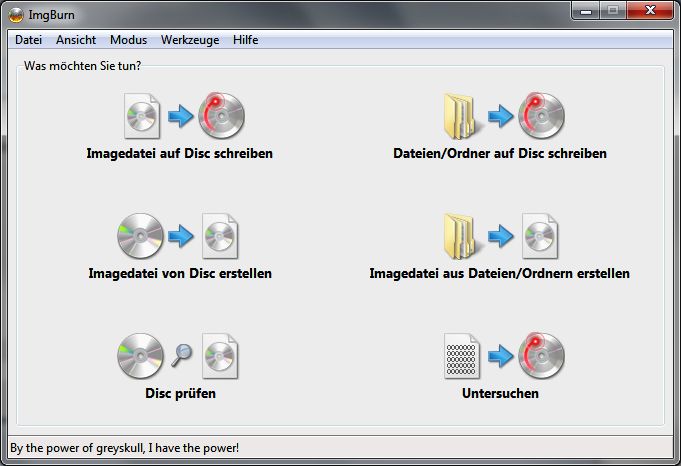Minimize the ImgBurn window
The image size is (681, 466).
(x=586, y=11)
